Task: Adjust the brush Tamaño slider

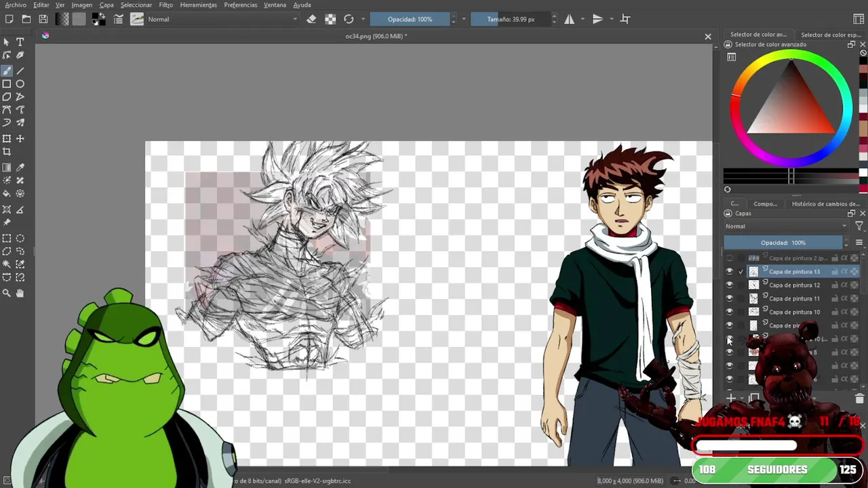Action: pos(510,19)
